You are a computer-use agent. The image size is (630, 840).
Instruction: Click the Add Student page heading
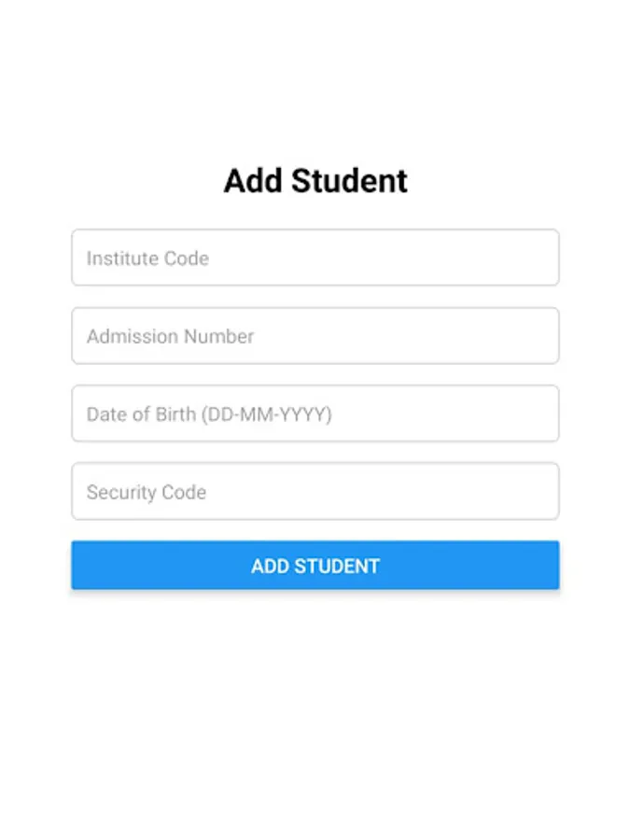point(315,180)
